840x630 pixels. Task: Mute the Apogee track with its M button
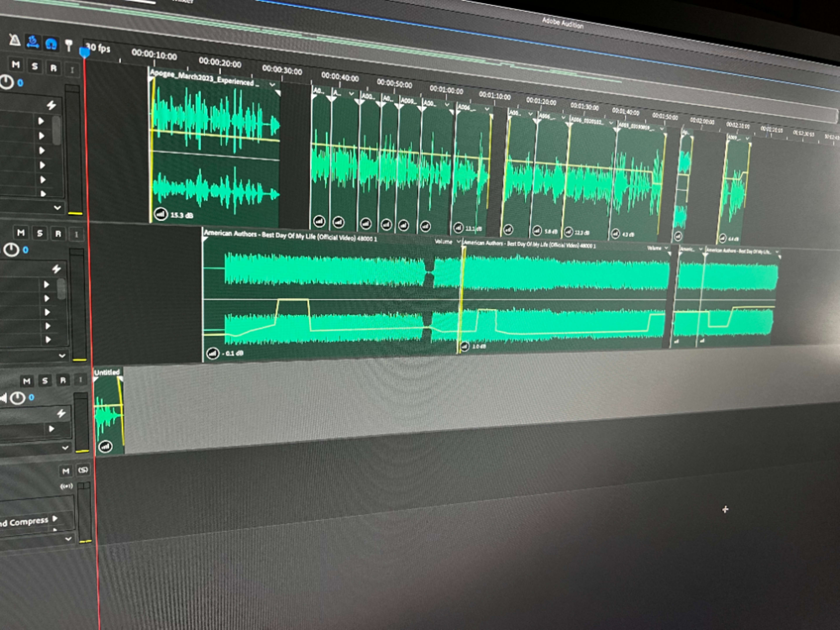click(x=16, y=64)
